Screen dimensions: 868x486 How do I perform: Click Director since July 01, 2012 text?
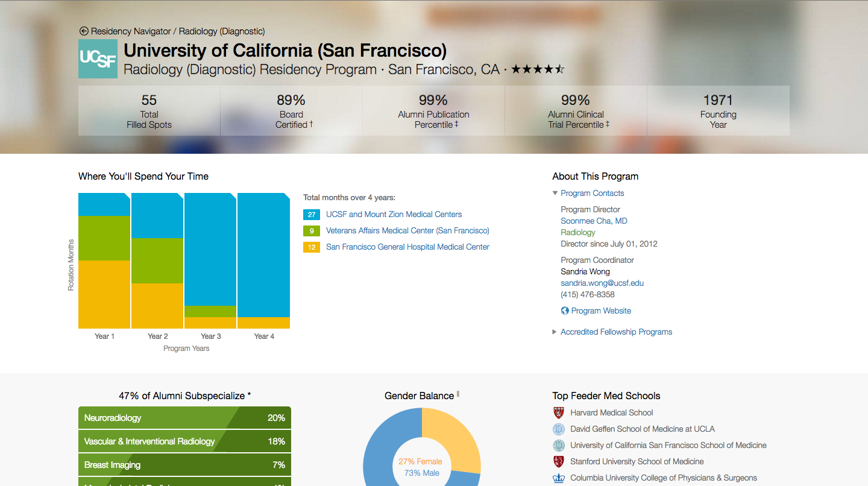tap(609, 244)
